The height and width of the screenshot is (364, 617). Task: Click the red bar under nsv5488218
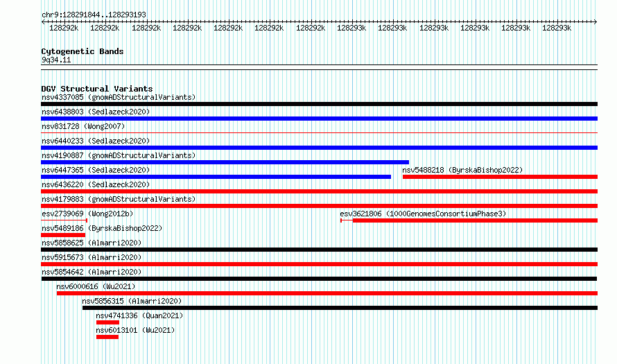tap(500, 177)
